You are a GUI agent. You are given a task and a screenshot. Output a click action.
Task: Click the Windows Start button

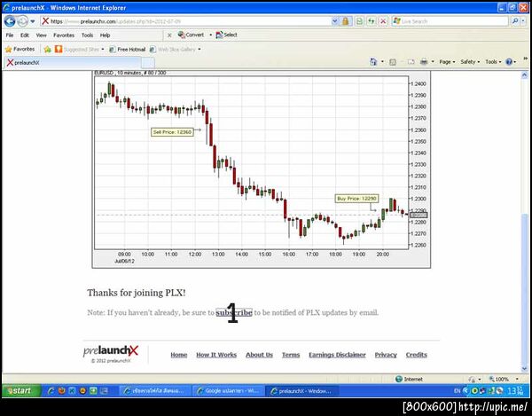point(21,391)
